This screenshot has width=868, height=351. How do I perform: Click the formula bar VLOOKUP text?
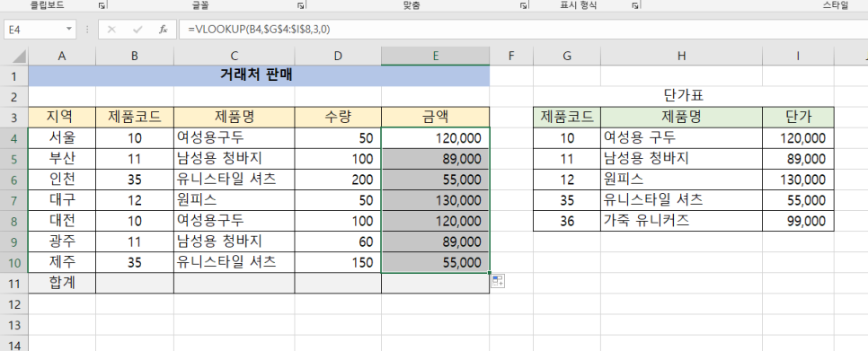[259, 29]
